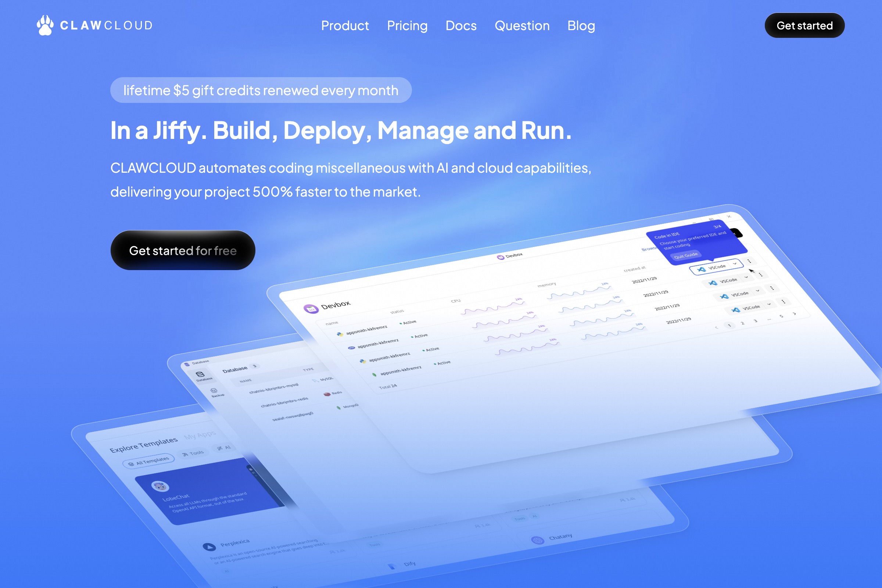This screenshot has height=588, width=882.
Task: Click the ClawCloud paw logo
Action: (45, 25)
